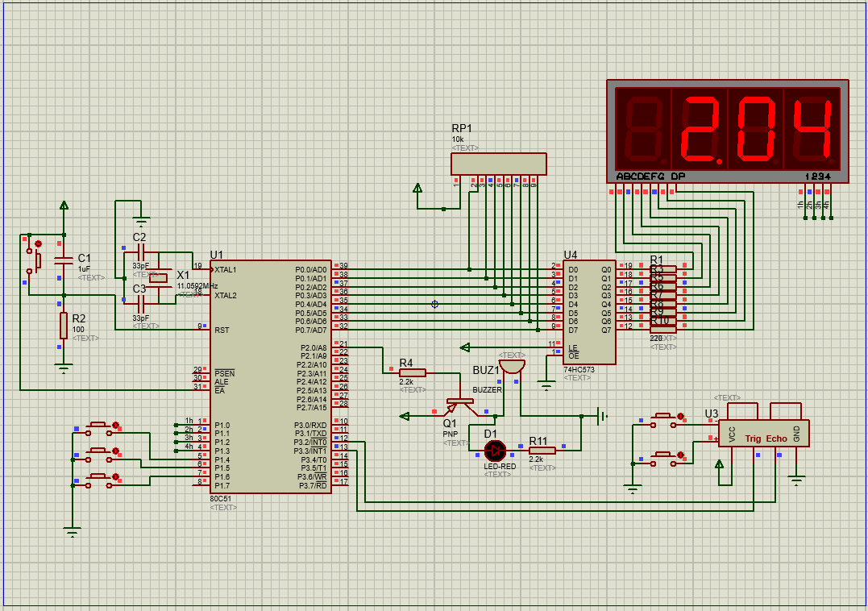The height and width of the screenshot is (611, 868).
Task: Click the blank first digit of the display
Action: (x=643, y=130)
